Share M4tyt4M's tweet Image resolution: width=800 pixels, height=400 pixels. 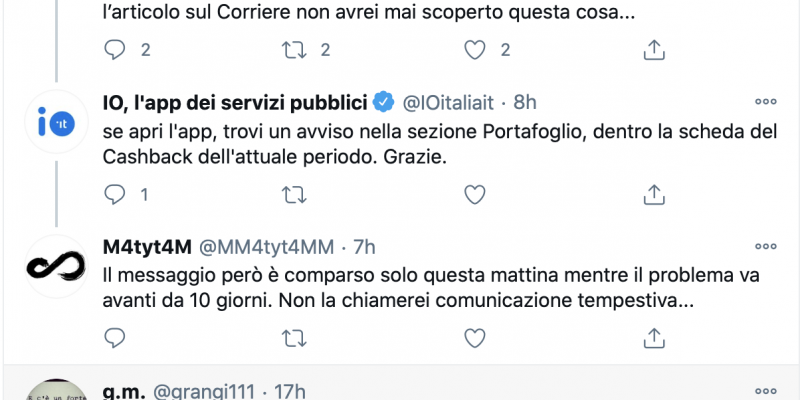point(654,338)
